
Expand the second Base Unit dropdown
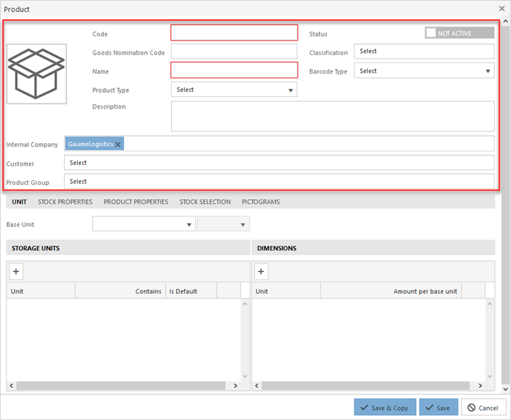[x=223, y=224]
